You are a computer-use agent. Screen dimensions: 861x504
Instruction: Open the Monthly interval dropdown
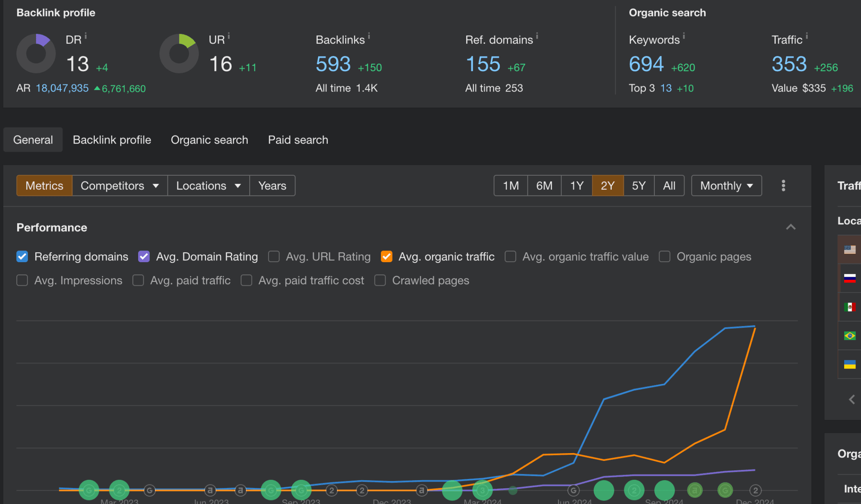point(726,185)
